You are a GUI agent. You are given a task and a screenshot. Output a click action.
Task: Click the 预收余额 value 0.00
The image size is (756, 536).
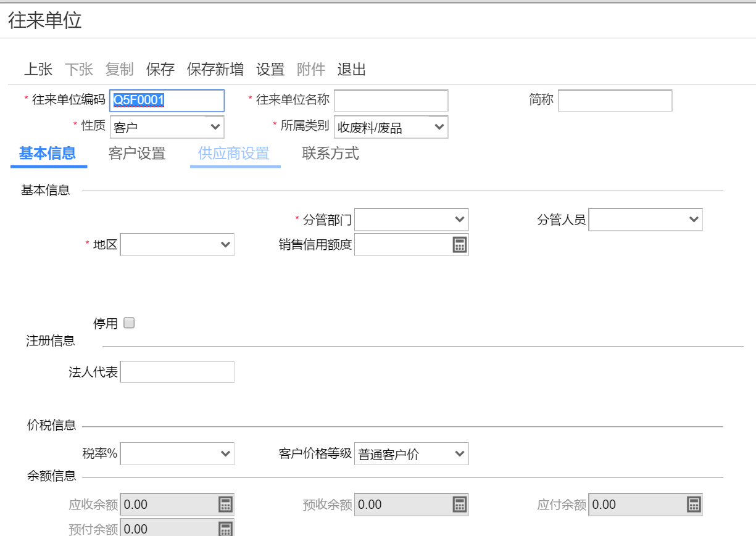[370, 505]
